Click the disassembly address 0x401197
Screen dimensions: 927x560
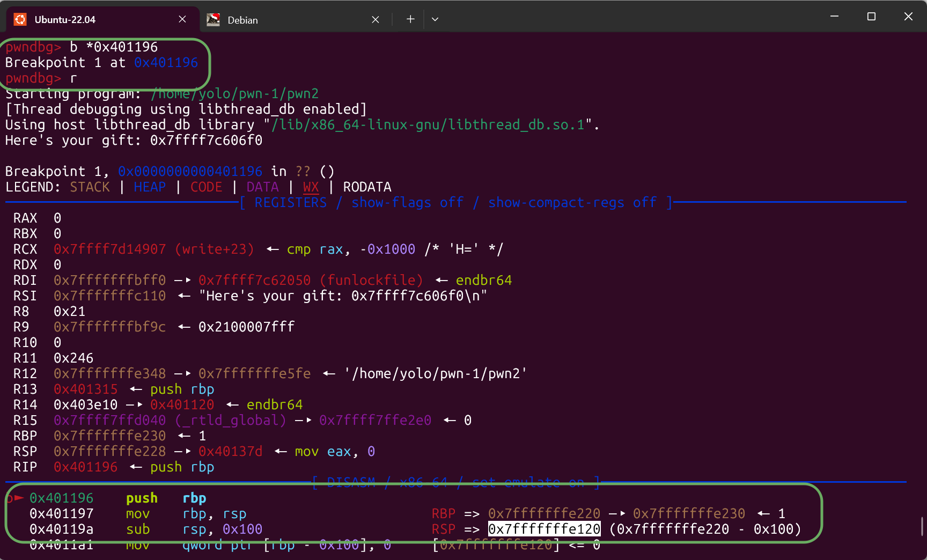pos(61,514)
